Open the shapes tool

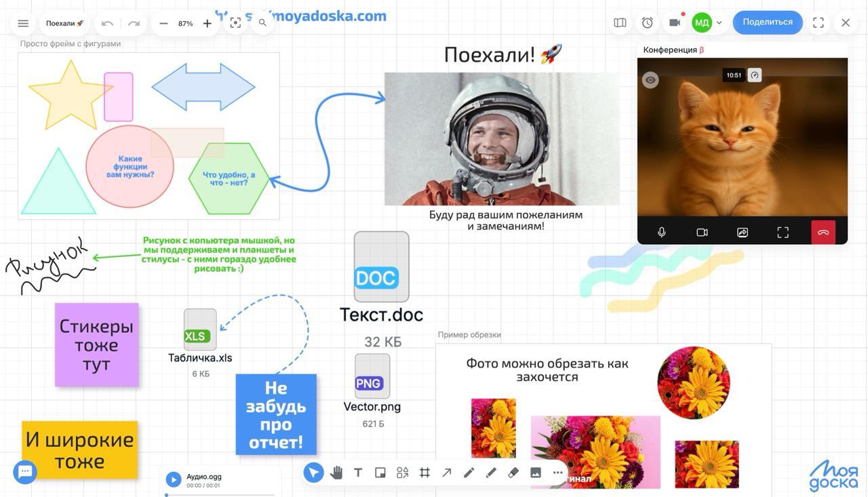[403, 473]
